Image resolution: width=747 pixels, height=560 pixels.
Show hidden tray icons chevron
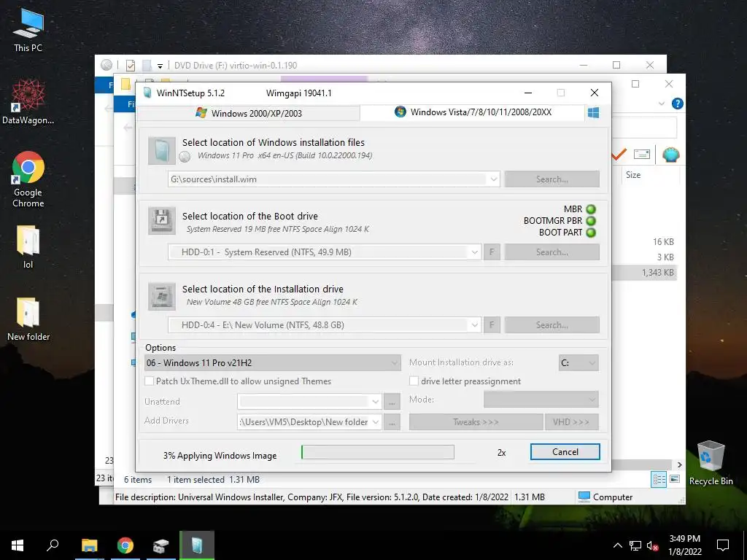pyautogui.click(x=617, y=545)
